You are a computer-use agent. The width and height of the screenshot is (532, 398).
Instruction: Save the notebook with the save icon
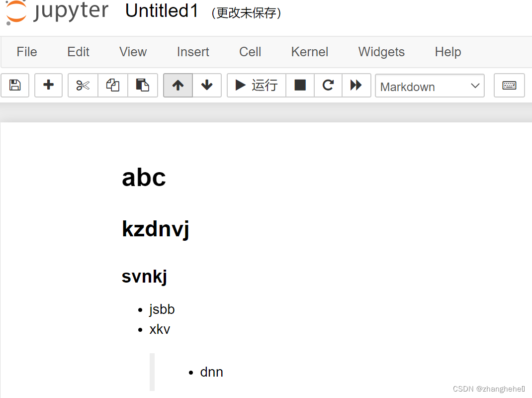click(x=15, y=85)
